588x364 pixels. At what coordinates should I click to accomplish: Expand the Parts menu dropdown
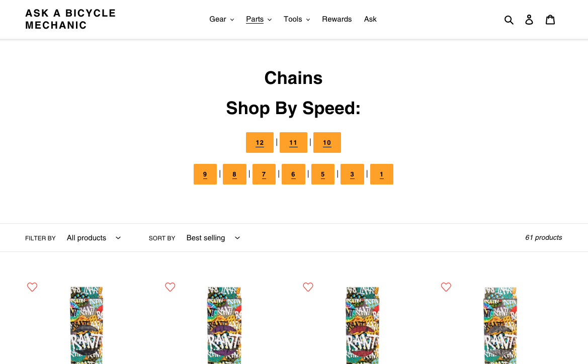coord(259,19)
